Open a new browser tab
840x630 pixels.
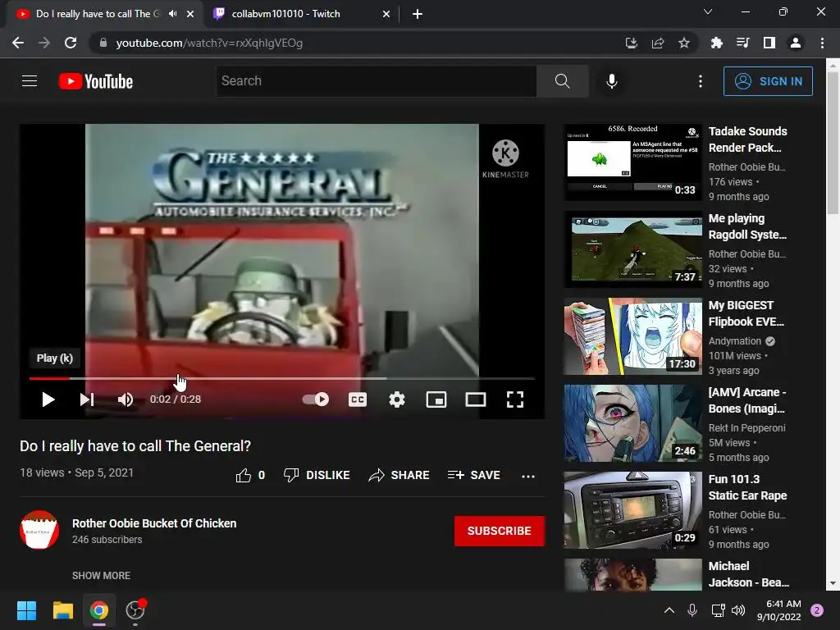coord(418,14)
